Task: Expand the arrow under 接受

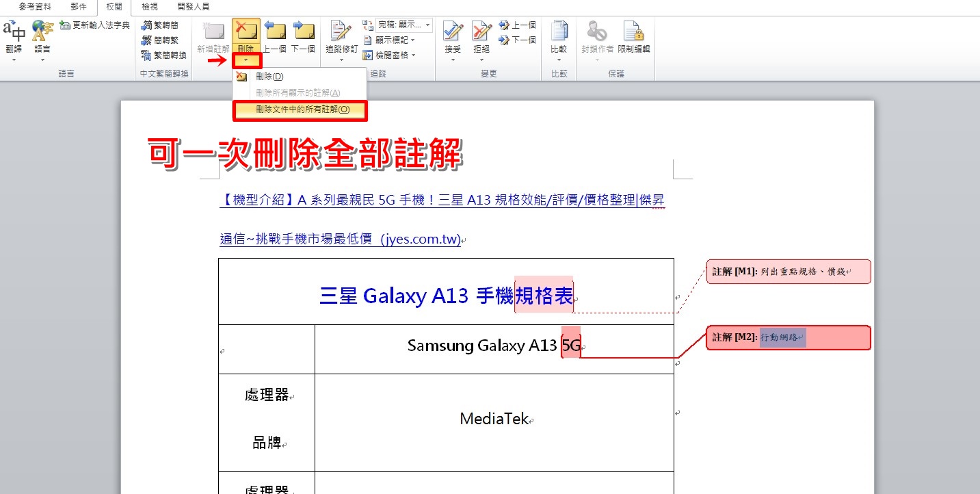Action: [453, 60]
